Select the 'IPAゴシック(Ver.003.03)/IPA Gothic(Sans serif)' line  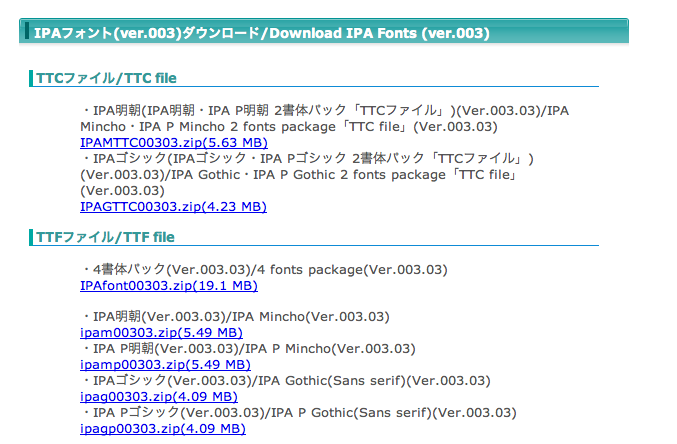(285, 381)
